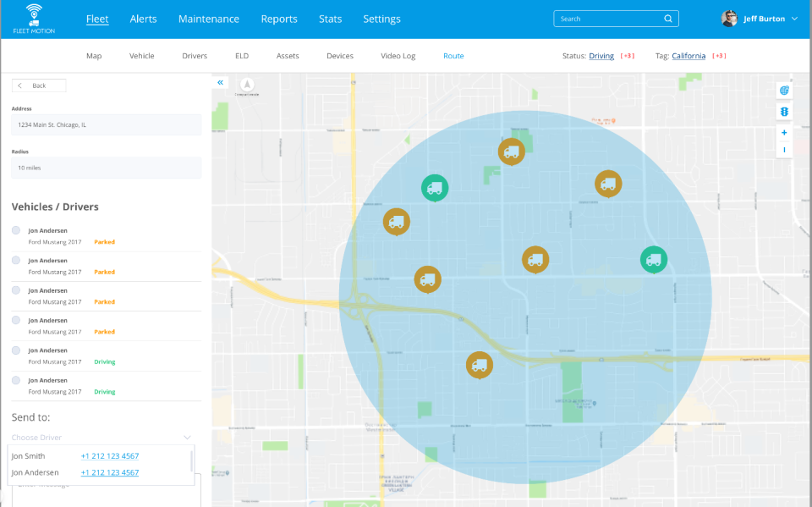Select the first Driving status vehicle radio button
This screenshot has width=812, height=507.
click(16, 350)
